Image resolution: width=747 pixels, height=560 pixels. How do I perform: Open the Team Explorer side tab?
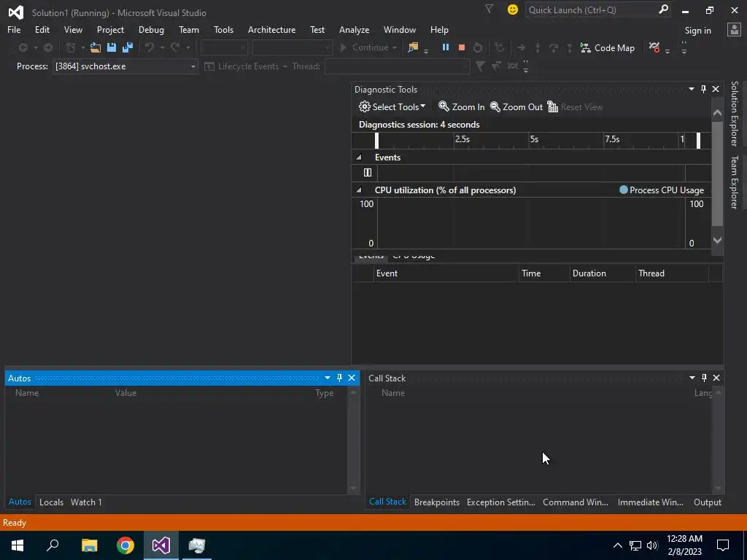735,182
